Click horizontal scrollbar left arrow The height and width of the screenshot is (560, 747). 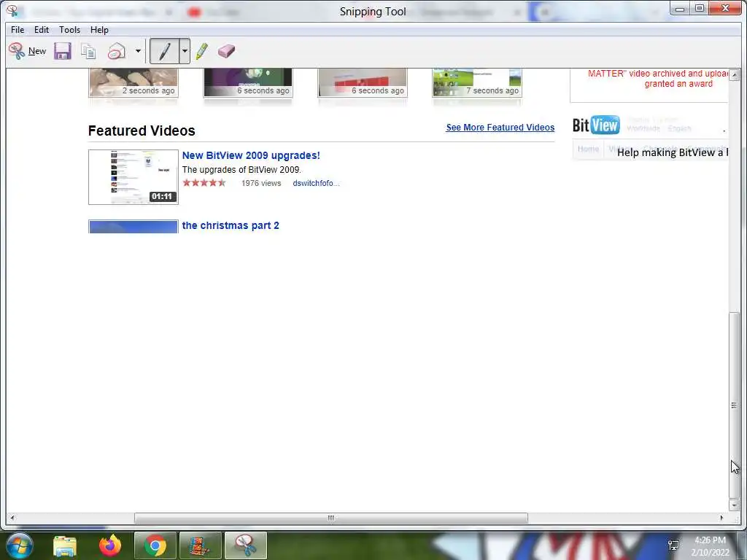[x=12, y=518]
